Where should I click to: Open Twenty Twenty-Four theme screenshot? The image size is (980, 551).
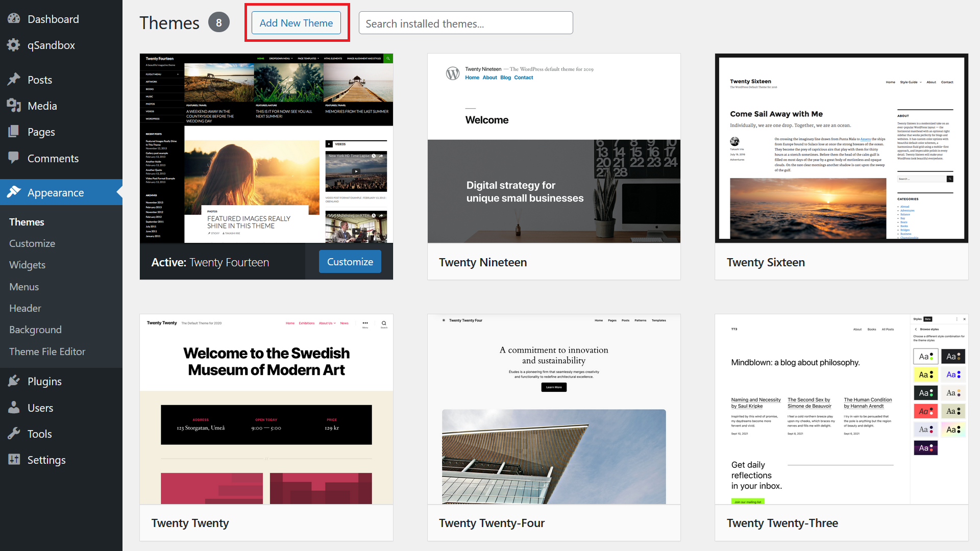coord(554,409)
